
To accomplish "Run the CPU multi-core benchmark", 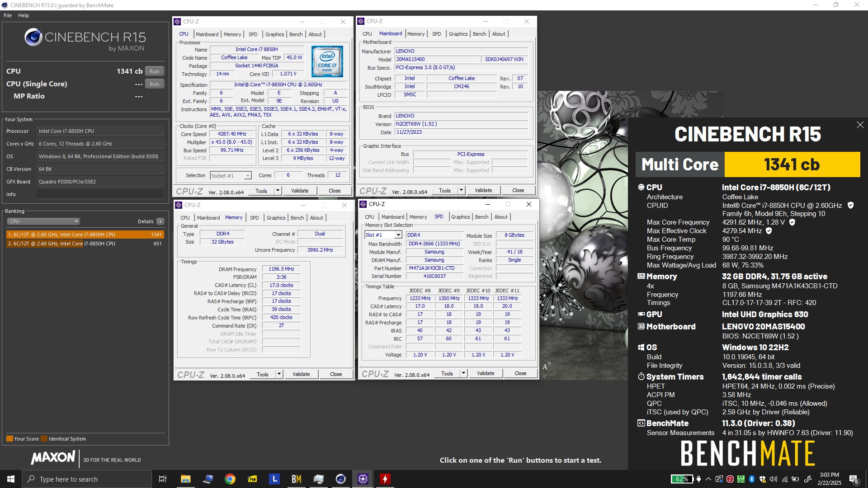I will [154, 71].
